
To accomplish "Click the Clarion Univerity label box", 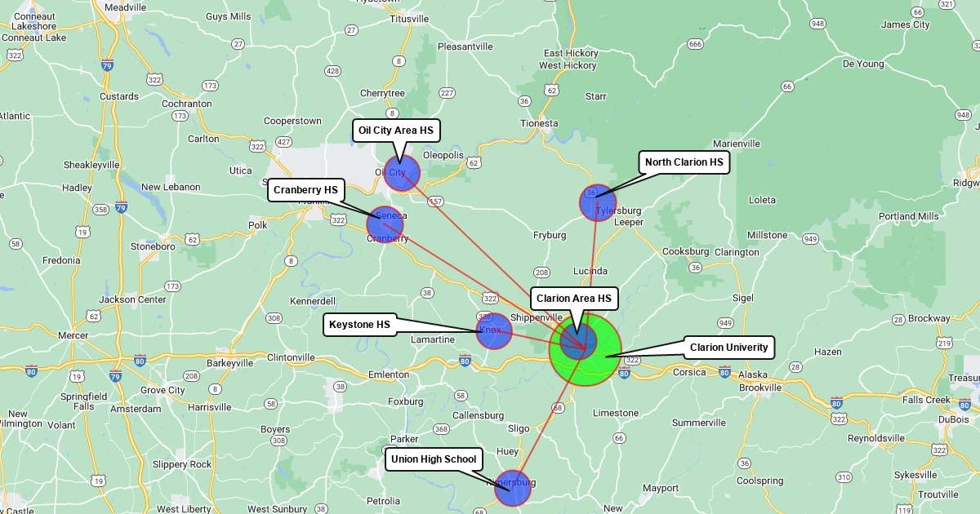I will click(x=728, y=348).
